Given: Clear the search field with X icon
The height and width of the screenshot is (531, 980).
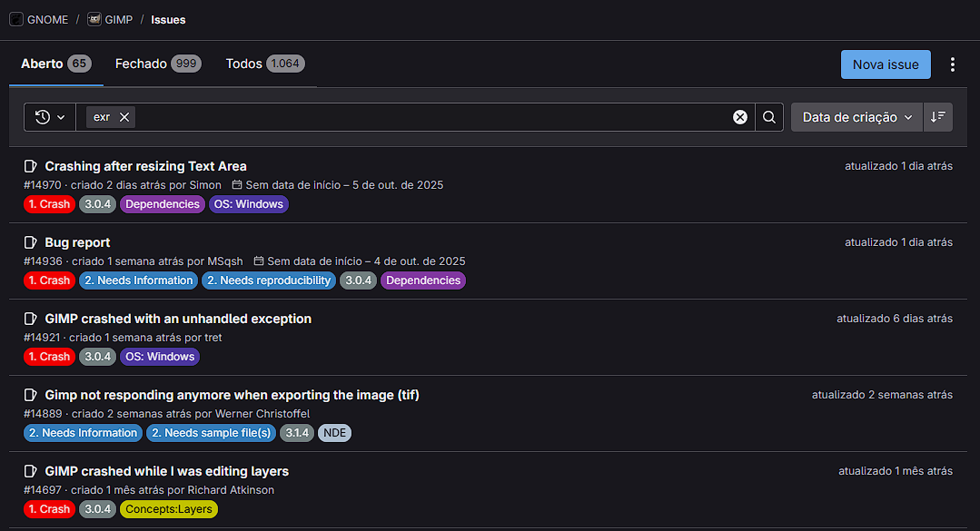Looking at the screenshot, I should 740,117.
